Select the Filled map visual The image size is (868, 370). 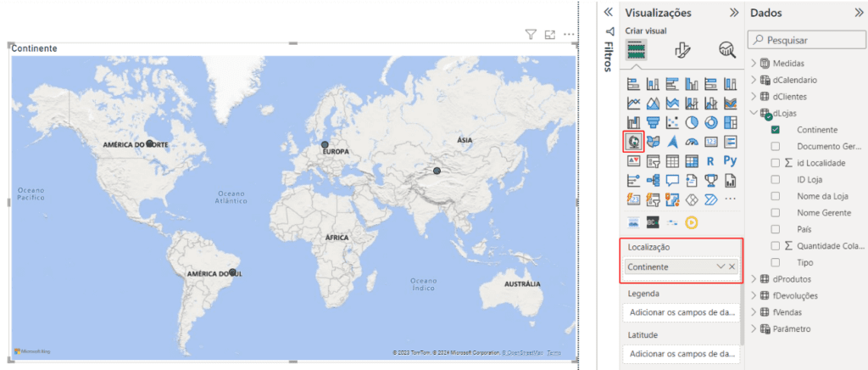click(x=654, y=142)
